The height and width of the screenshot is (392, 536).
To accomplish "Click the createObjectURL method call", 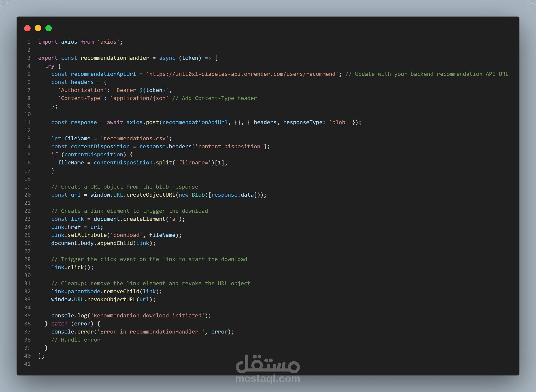I will [151, 195].
